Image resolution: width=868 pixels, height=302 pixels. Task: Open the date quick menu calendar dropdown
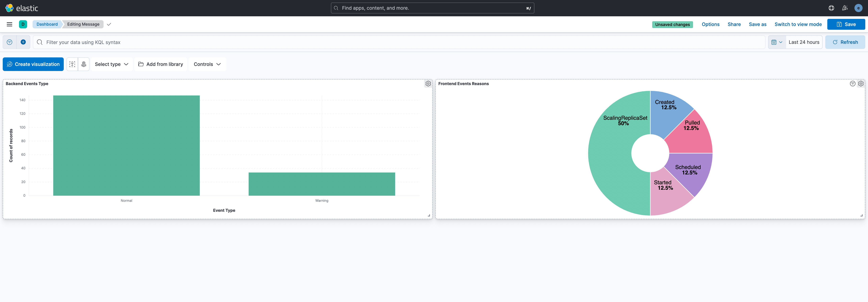[x=777, y=42]
